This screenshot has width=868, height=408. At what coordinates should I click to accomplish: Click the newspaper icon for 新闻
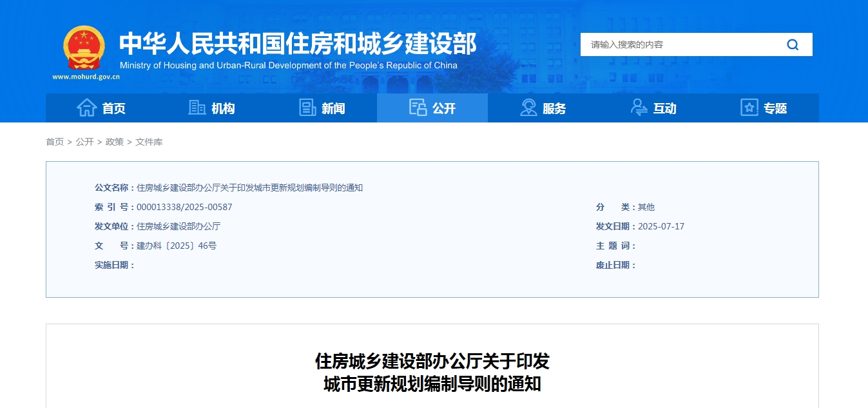pos(307,108)
